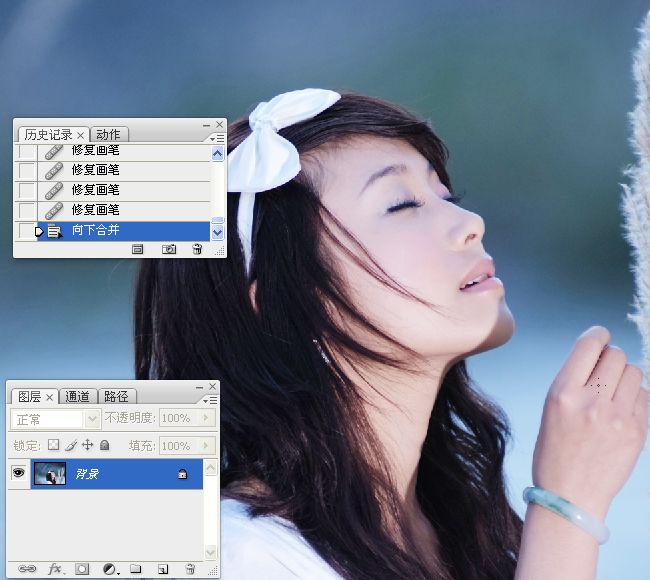Create a new layer
This screenshot has width=650, height=580.
pyautogui.click(x=162, y=569)
